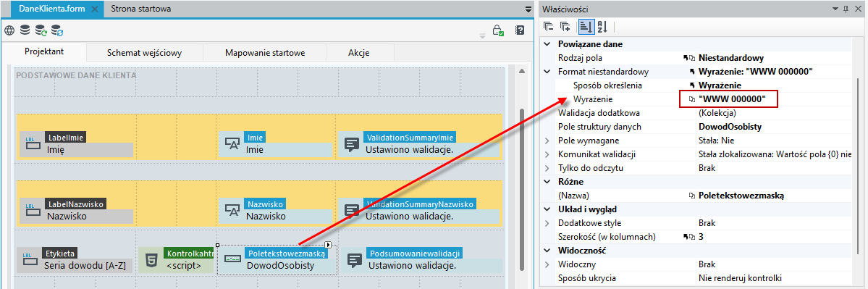Collapse the Powiązane dane category
The height and width of the screenshot is (289, 868).
[x=547, y=43]
